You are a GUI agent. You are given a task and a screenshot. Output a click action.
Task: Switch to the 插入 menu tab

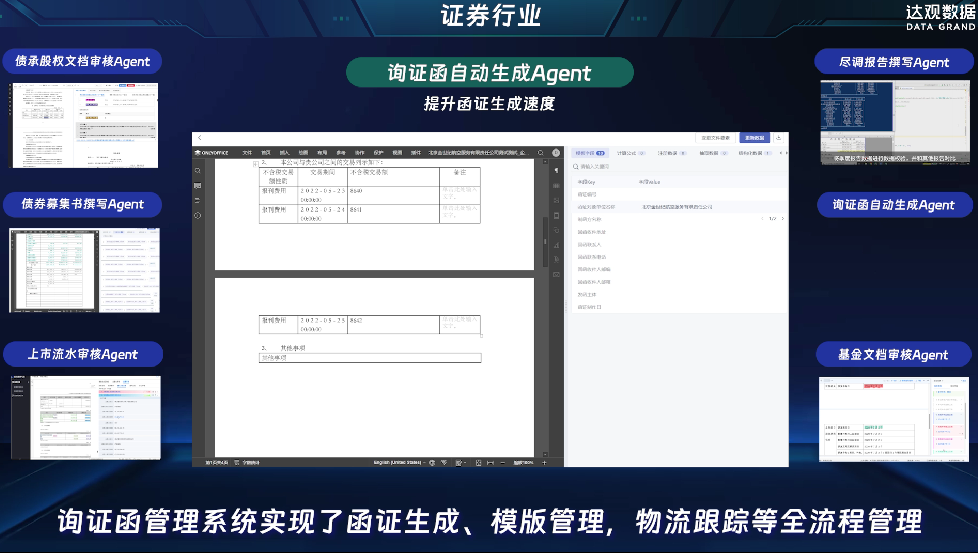[284, 153]
